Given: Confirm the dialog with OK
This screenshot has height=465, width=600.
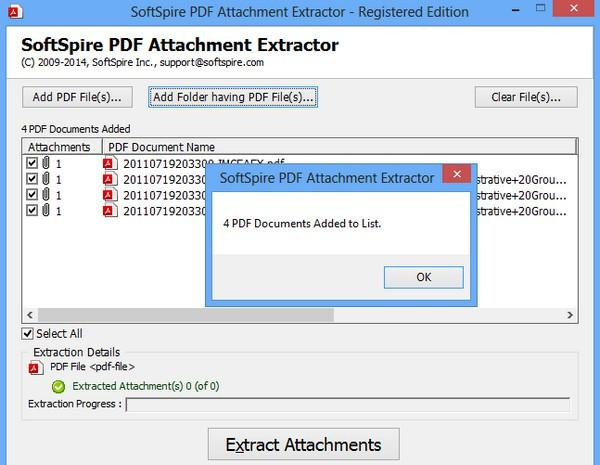Looking at the screenshot, I should [424, 277].
